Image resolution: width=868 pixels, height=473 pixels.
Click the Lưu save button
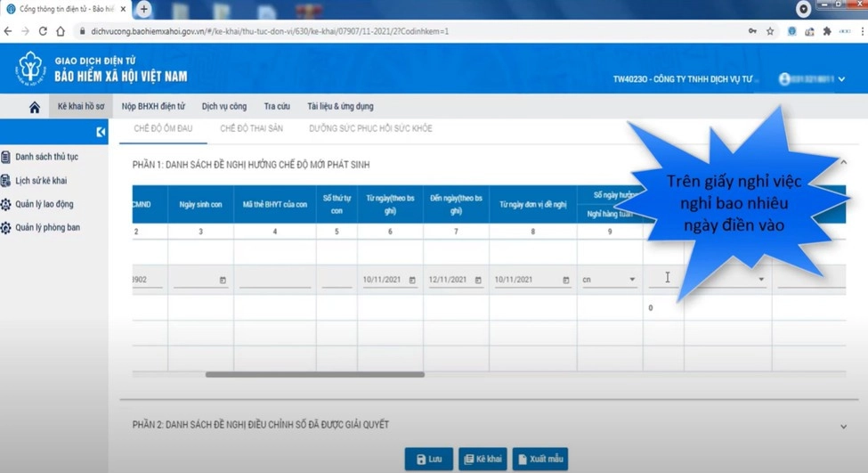pos(428,459)
